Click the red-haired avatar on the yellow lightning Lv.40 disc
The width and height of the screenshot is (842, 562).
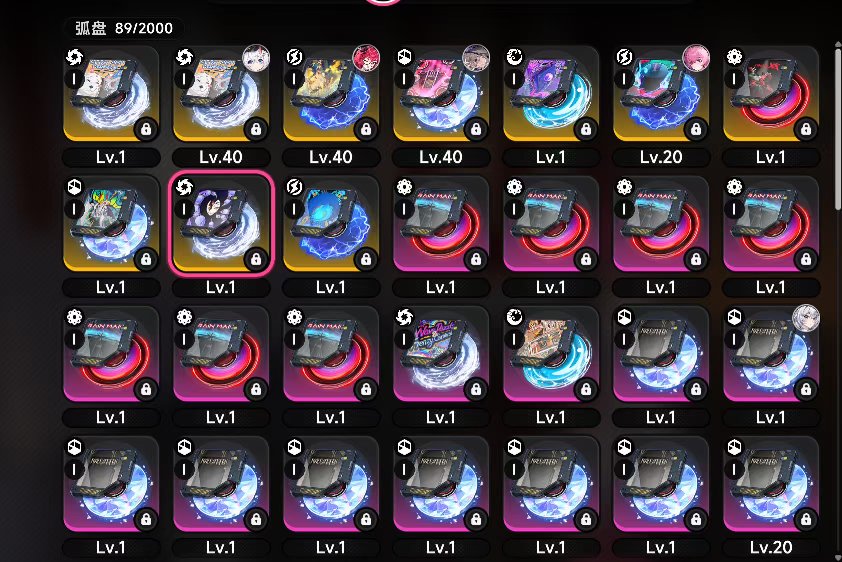(x=366, y=58)
